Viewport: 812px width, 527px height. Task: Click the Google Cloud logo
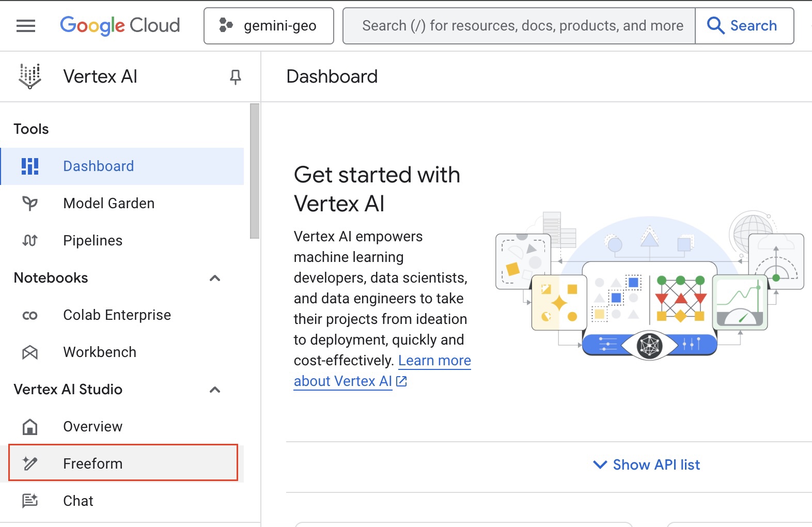[120, 25]
